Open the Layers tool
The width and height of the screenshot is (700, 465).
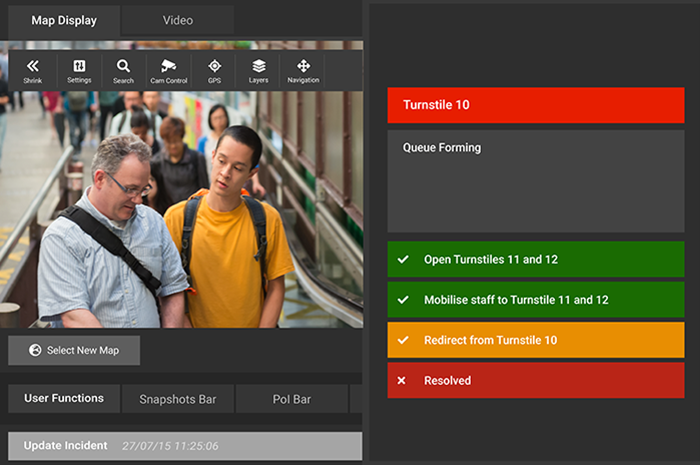[x=258, y=71]
